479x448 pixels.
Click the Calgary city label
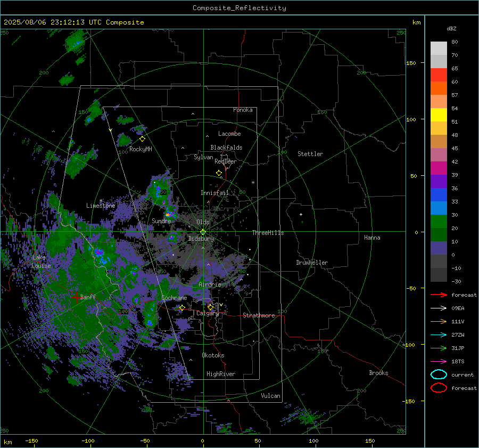[x=208, y=313]
